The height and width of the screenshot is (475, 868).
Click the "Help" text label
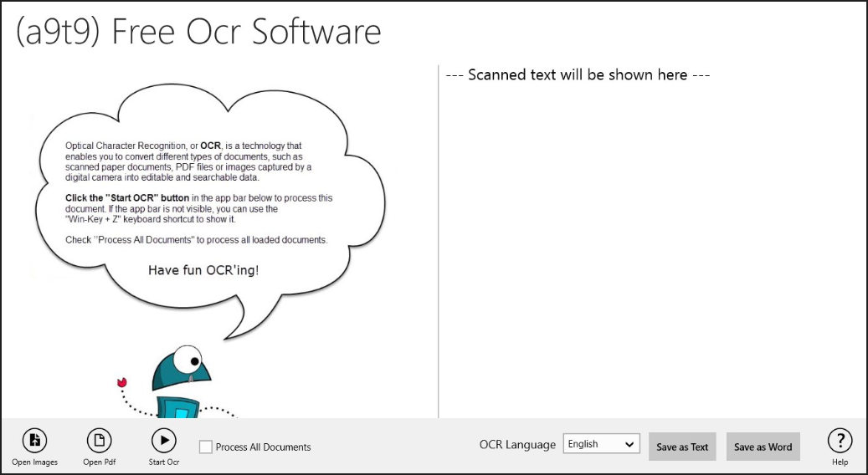click(x=840, y=462)
